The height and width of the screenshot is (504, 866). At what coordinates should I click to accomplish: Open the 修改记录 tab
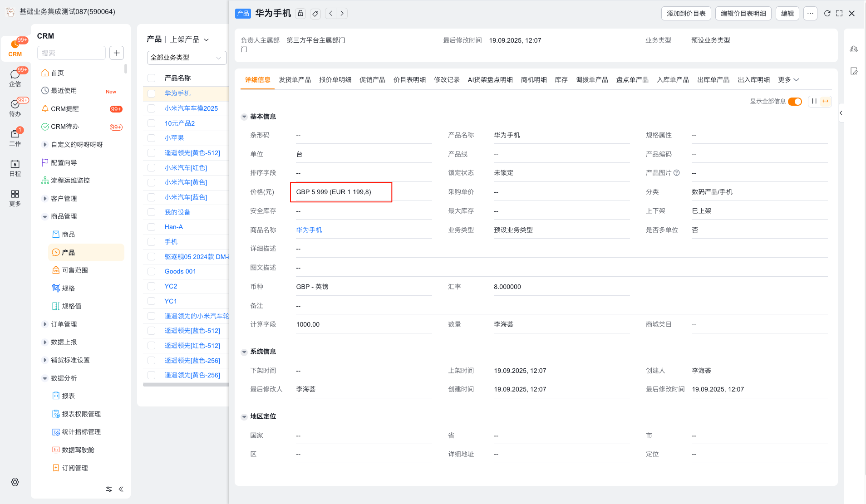tap(447, 80)
